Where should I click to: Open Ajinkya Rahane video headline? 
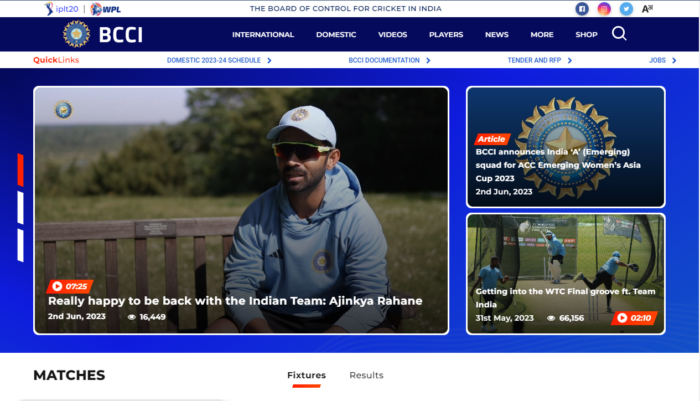pyautogui.click(x=235, y=301)
